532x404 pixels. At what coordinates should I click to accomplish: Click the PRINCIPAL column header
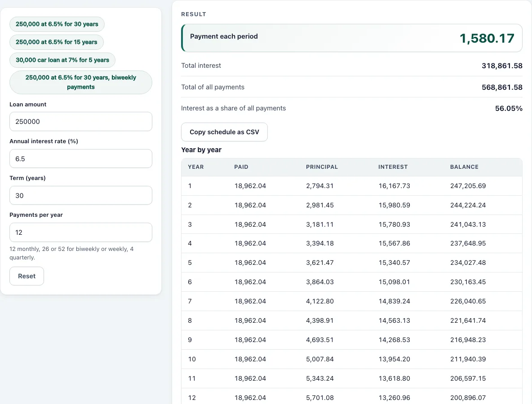coord(322,167)
